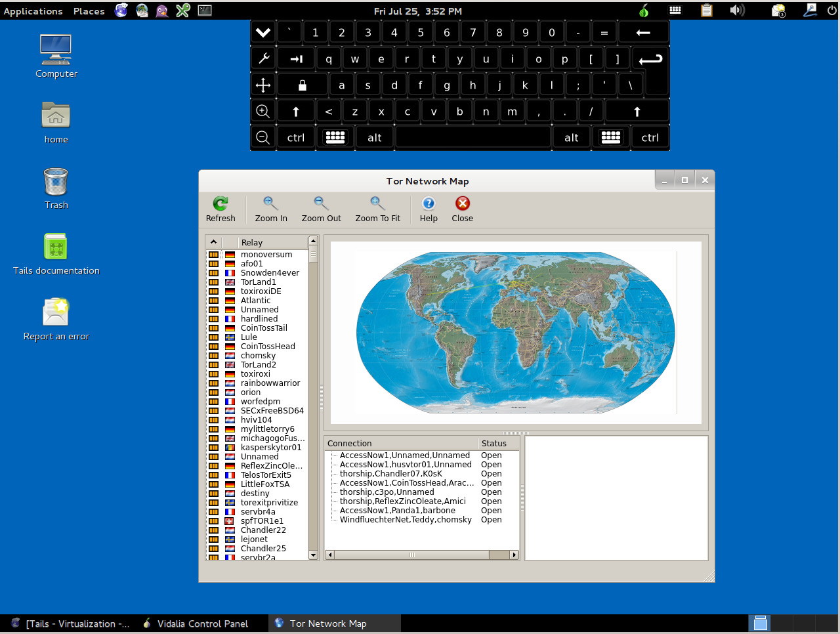Click the magnifier minus icon on the on-screen keyboard

coord(263,137)
